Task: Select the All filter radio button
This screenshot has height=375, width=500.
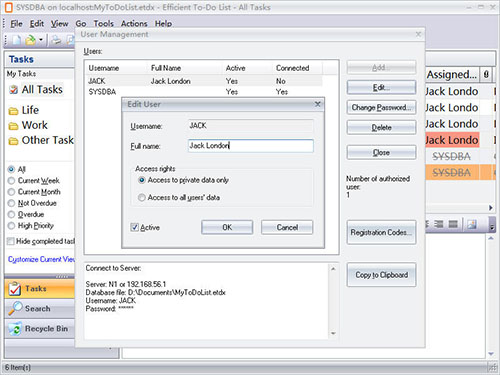Action: point(11,169)
